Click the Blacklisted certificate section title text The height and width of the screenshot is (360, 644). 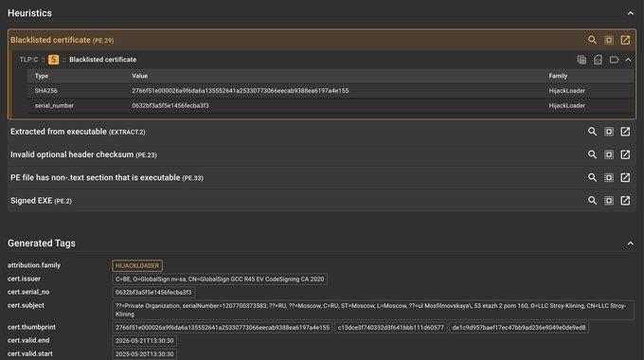tap(102, 60)
